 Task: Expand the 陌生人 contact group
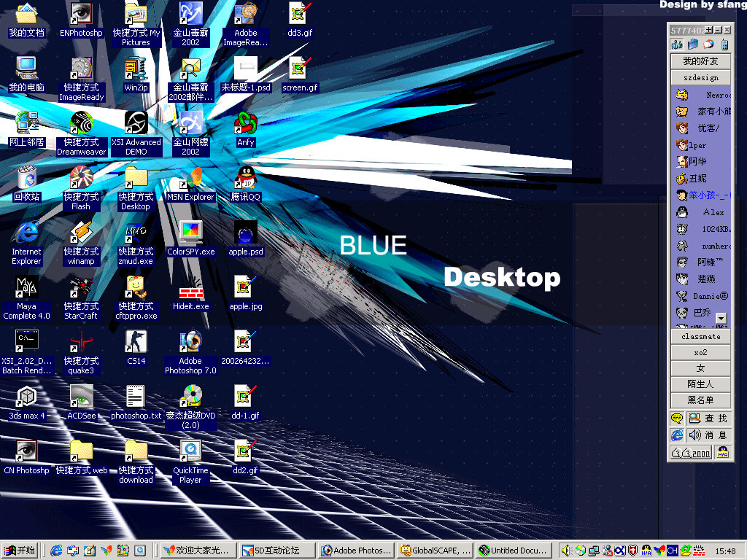pyautogui.click(x=700, y=384)
